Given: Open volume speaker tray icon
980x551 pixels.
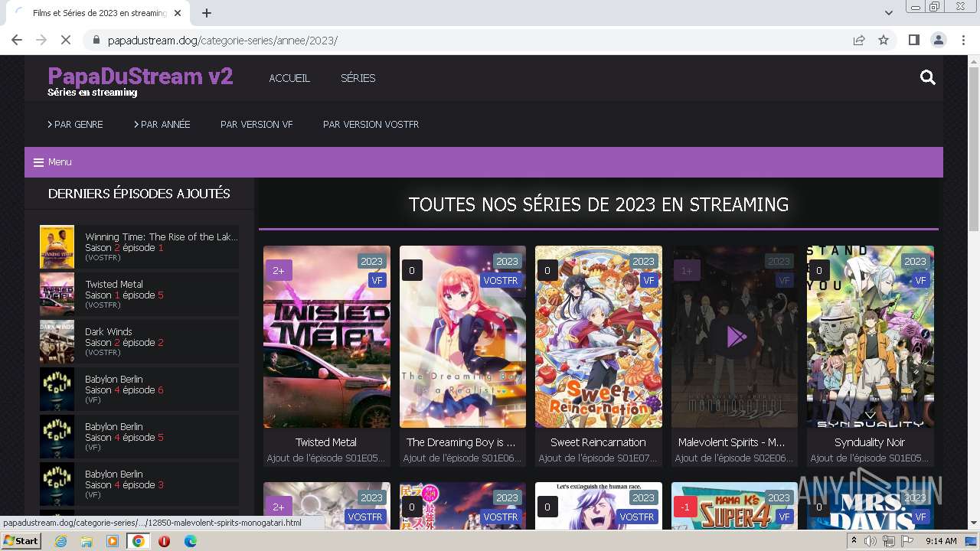Looking at the screenshot, I should coord(871,541).
